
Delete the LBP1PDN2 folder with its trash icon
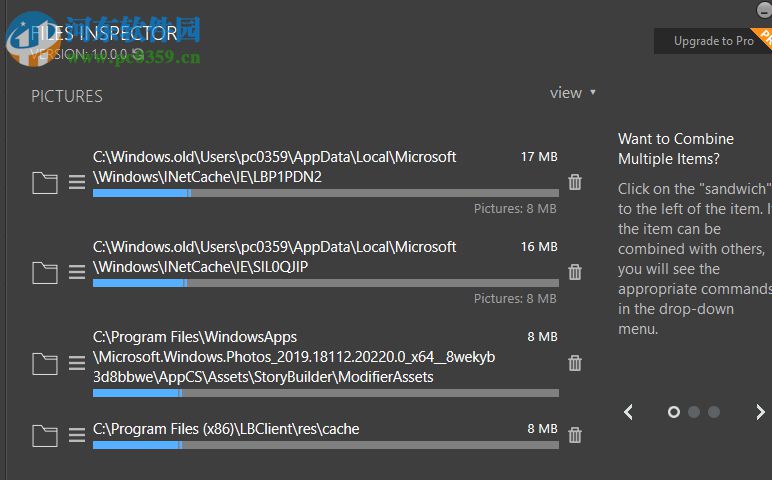pos(575,182)
